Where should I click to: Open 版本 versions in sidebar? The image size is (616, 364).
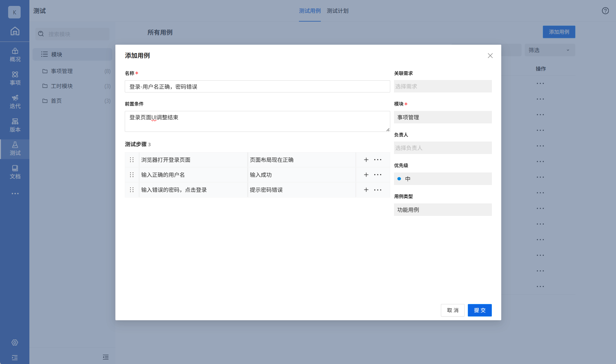coord(15,125)
